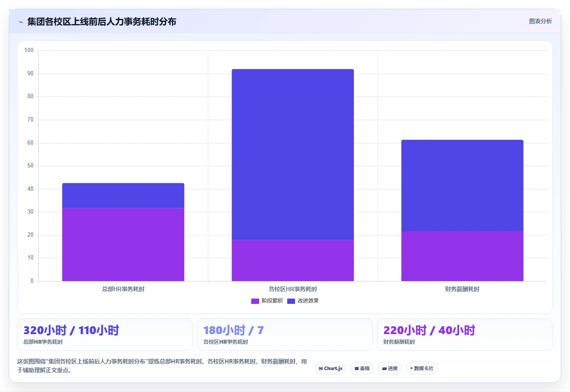Image resolution: width=570 pixels, height=392 pixels.
Task: Select the 表格 tag
Action: 362,368
